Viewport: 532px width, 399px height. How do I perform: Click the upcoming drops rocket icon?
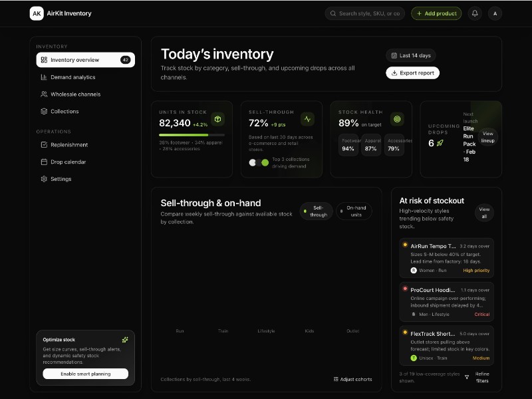click(440, 143)
